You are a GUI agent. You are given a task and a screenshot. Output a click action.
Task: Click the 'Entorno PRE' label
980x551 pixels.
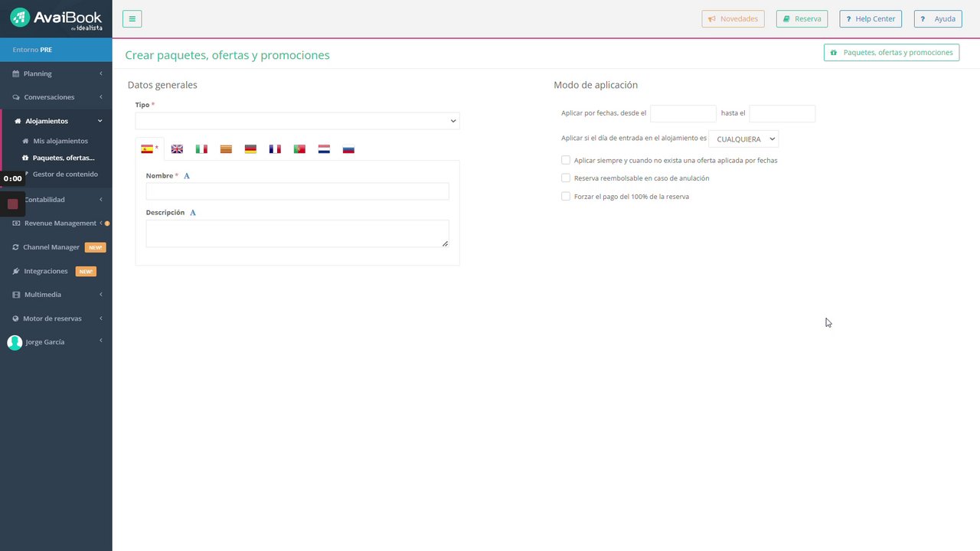32,50
